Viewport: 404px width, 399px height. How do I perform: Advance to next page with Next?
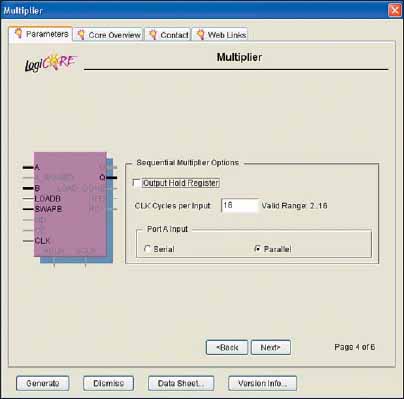[271, 348]
